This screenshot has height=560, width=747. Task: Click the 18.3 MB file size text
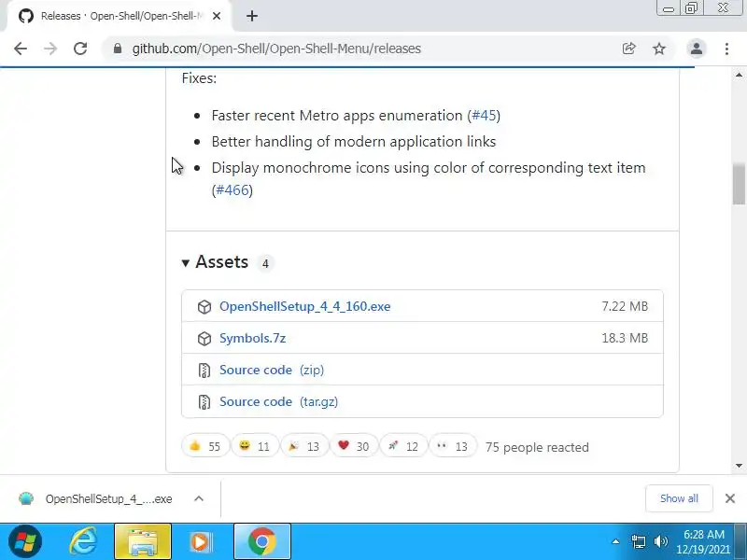click(625, 338)
